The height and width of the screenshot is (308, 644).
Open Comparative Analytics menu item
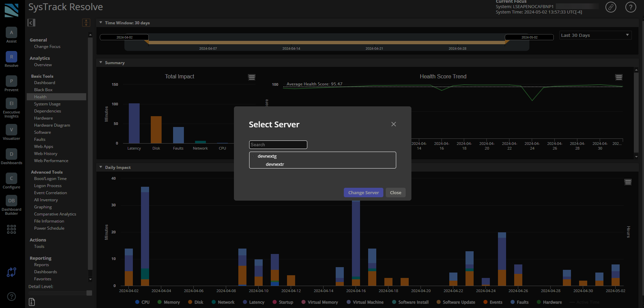click(x=55, y=214)
